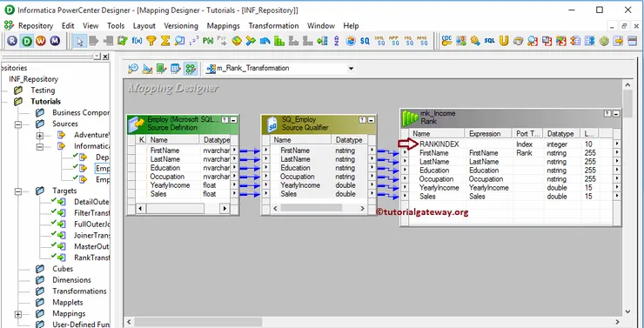Expand the Mappings folder node
This screenshot has width=644, height=328.
click(x=18, y=314)
